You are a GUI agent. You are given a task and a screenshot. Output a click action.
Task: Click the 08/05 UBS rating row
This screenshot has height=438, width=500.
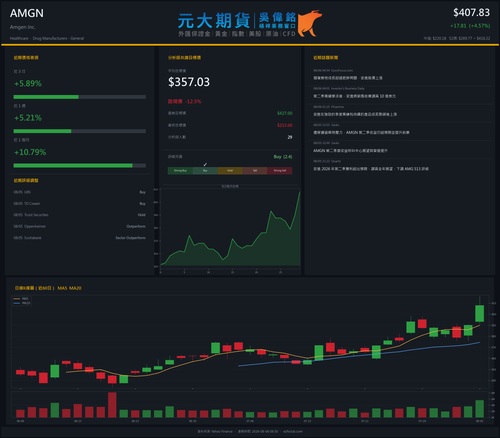[x=80, y=192]
